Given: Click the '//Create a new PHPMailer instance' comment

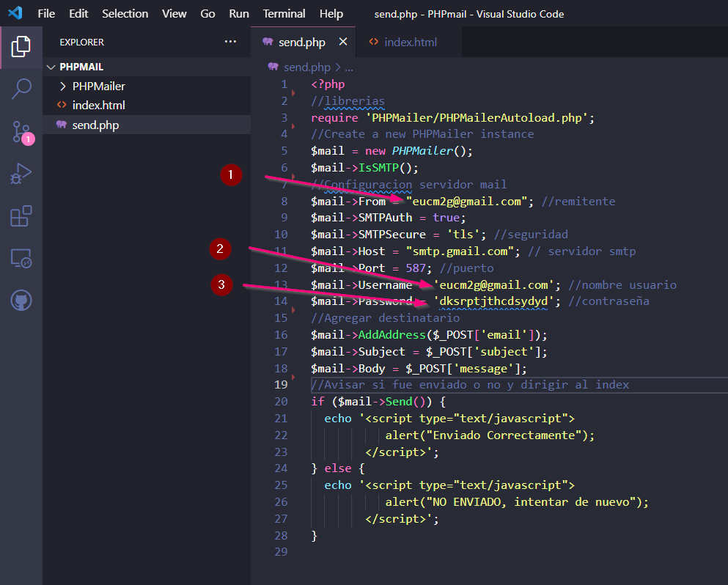Looking at the screenshot, I should pyautogui.click(x=422, y=134).
